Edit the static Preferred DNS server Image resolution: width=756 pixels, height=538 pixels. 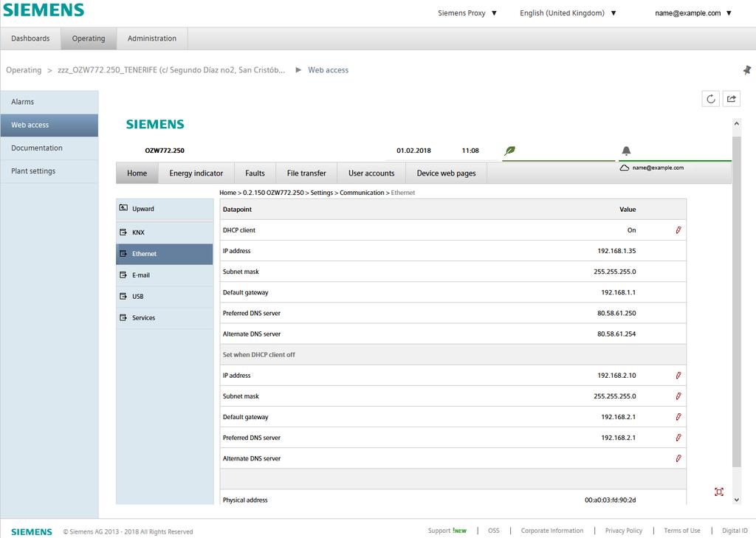click(x=678, y=437)
